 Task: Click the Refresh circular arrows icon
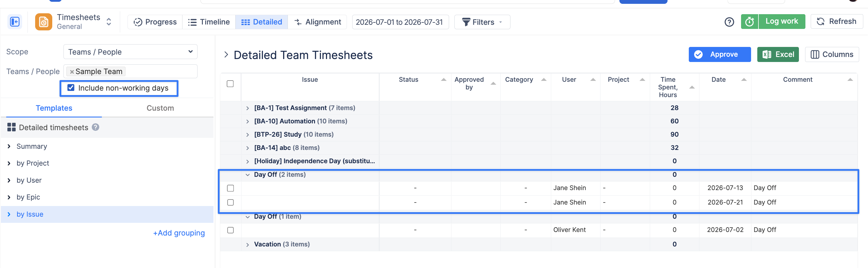pos(821,22)
